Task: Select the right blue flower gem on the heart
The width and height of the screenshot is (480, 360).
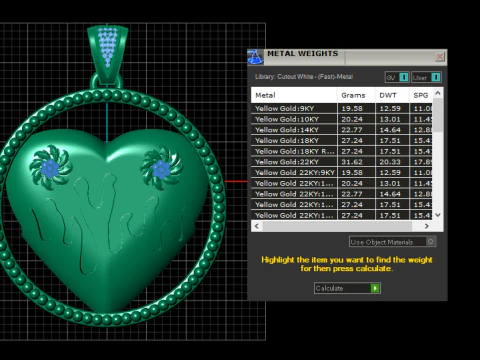Action: 162,169
